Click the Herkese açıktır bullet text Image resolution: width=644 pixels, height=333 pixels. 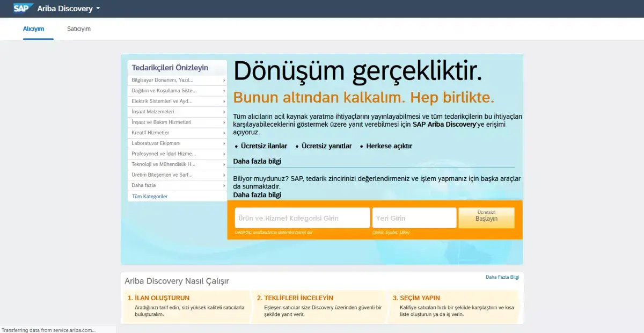[389, 146]
